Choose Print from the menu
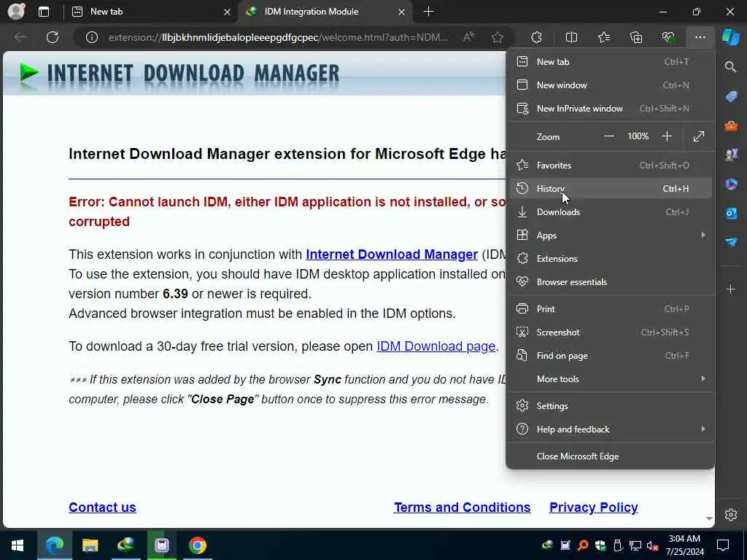The width and height of the screenshot is (747, 560). point(611,309)
